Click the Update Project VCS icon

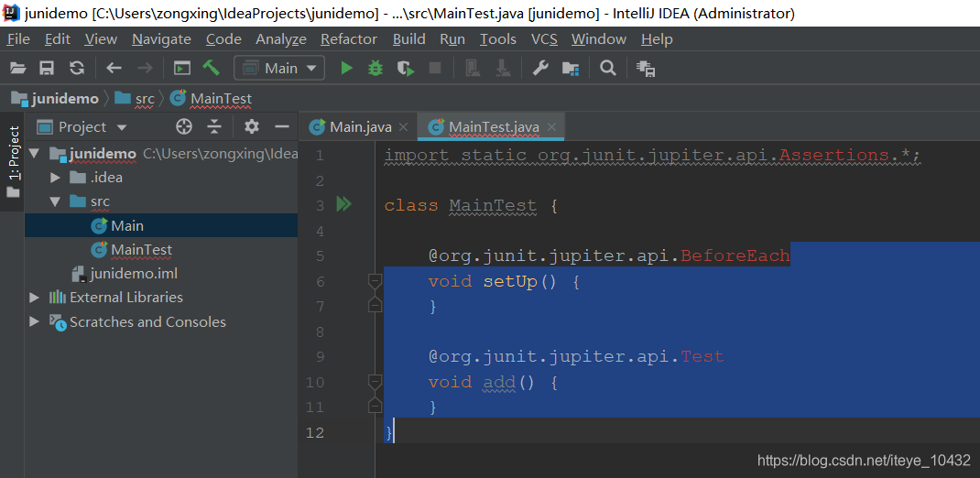click(x=474, y=68)
